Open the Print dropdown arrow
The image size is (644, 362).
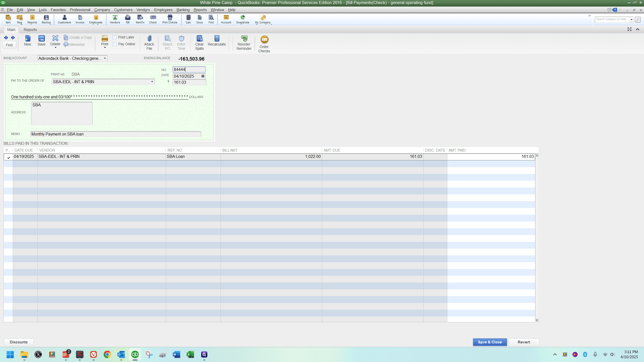click(x=105, y=48)
